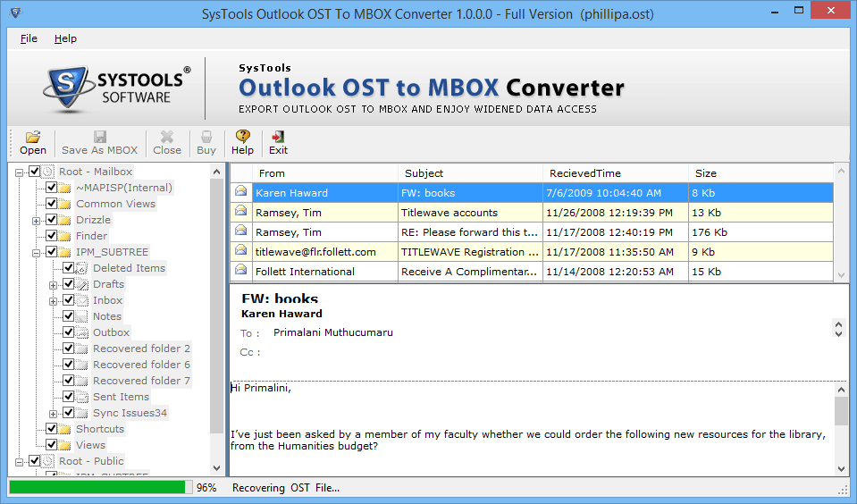Expand the Sync Issues34 node
857x504 pixels.
coord(53,414)
